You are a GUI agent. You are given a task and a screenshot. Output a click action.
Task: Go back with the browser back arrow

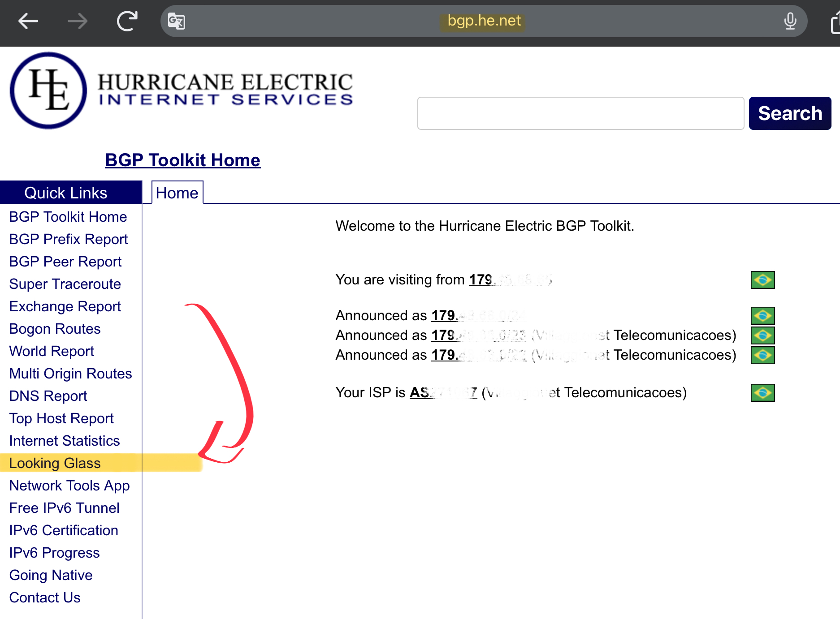pyautogui.click(x=28, y=21)
